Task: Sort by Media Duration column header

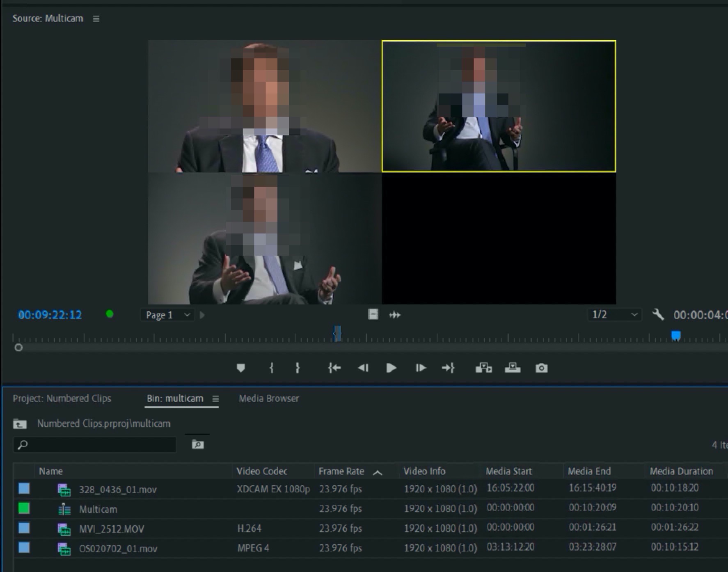Action: pos(681,471)
